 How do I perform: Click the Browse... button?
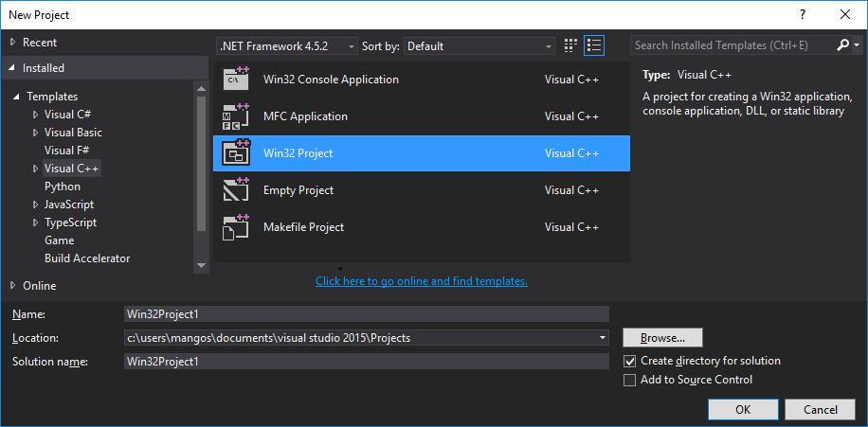662,337
